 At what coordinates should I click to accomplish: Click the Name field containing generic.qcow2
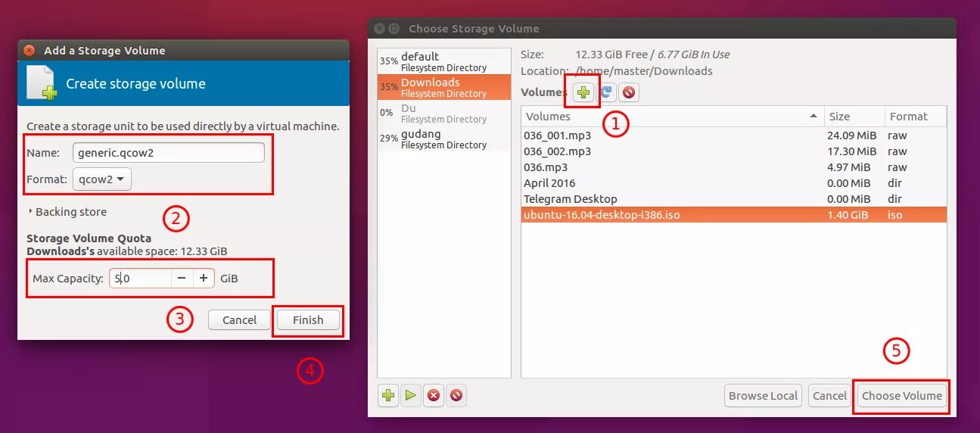(169, 152)
